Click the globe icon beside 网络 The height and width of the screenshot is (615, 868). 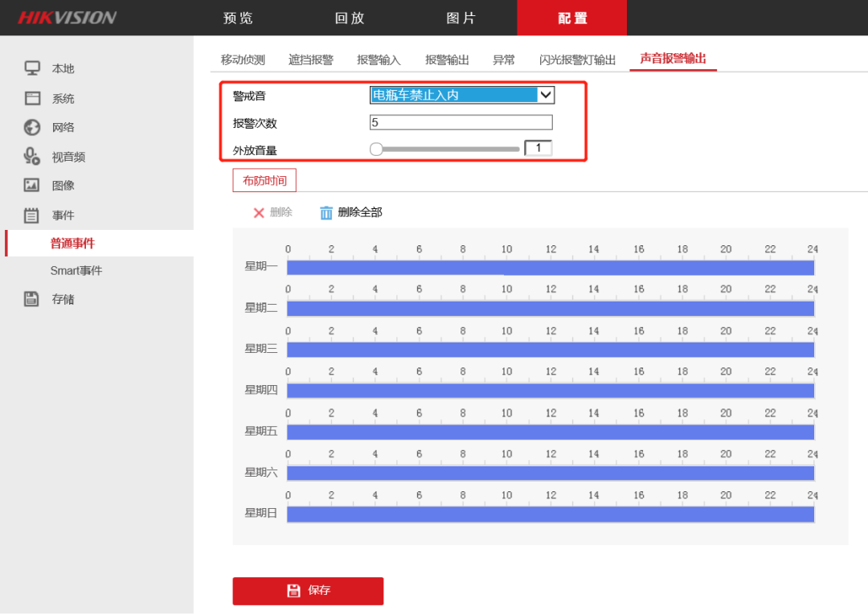32,127
